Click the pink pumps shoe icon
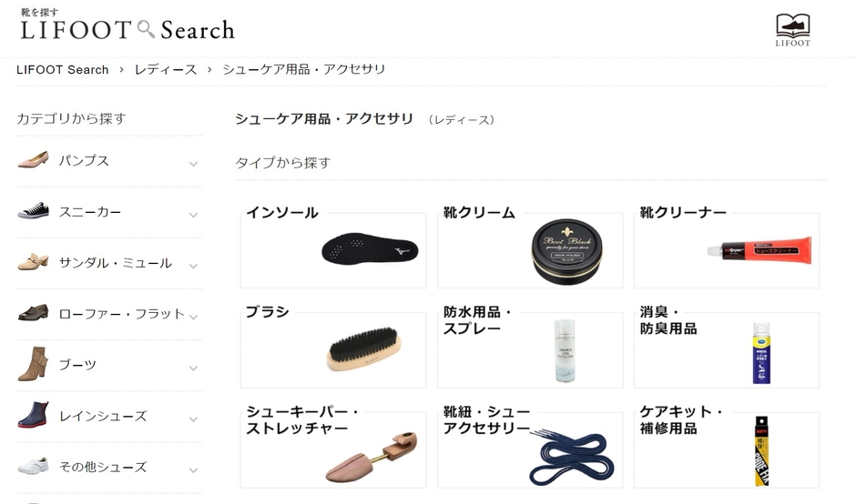 33,160
